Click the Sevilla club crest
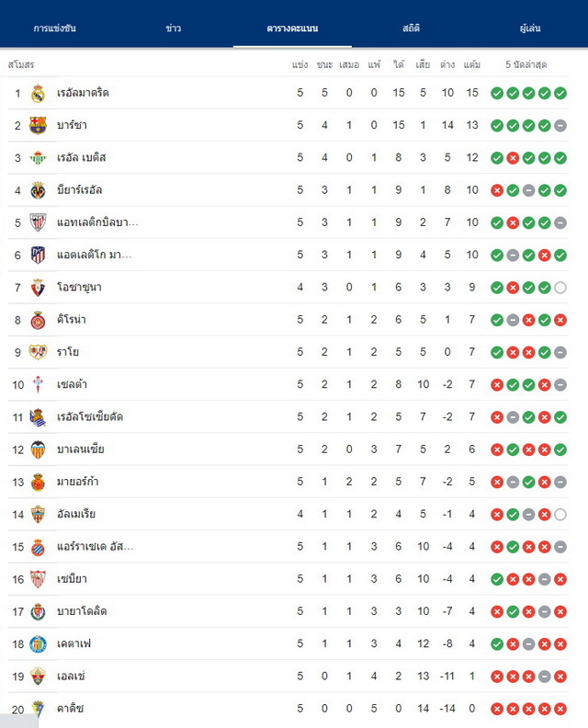588x728 pixels. [x=38, y=579]
